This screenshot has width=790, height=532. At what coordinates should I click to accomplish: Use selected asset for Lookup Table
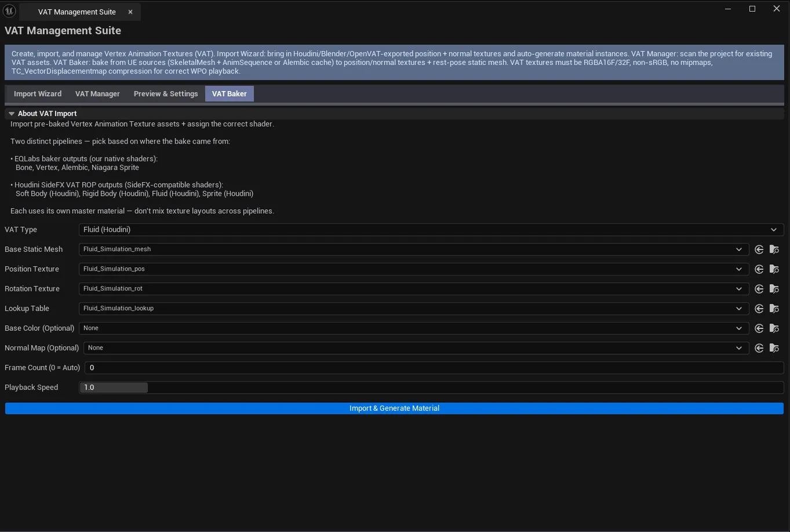coord(759,308)
